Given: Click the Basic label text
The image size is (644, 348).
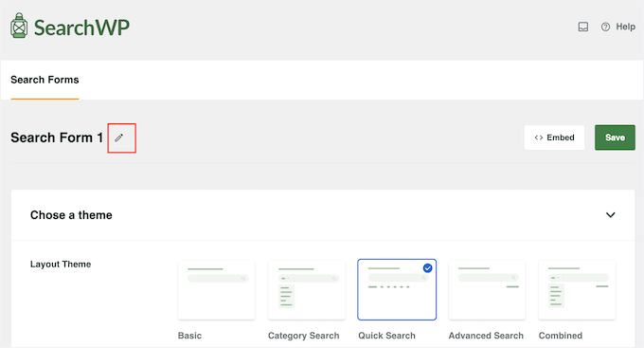Looking at the screenshot, I should coord(189,336).
